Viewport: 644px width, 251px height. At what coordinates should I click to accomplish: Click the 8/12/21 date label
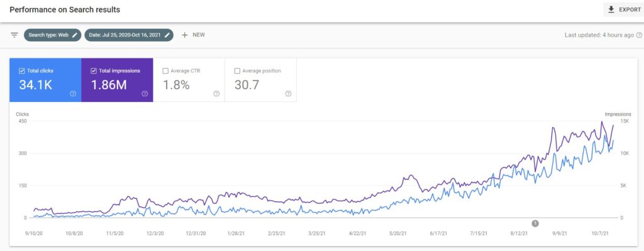519,233
